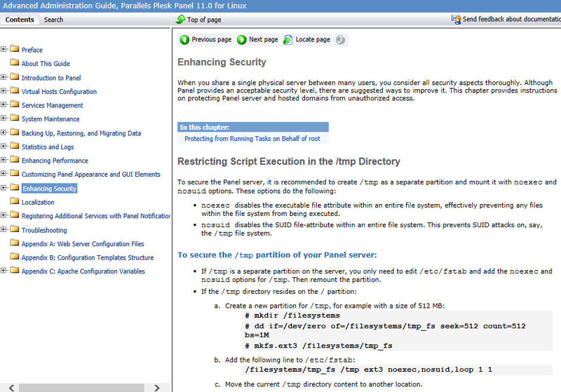This screenshot has width=561, height=392.
Task: Select Backing Up, Restoring, and Migrating Data
Action: point(81,133)
